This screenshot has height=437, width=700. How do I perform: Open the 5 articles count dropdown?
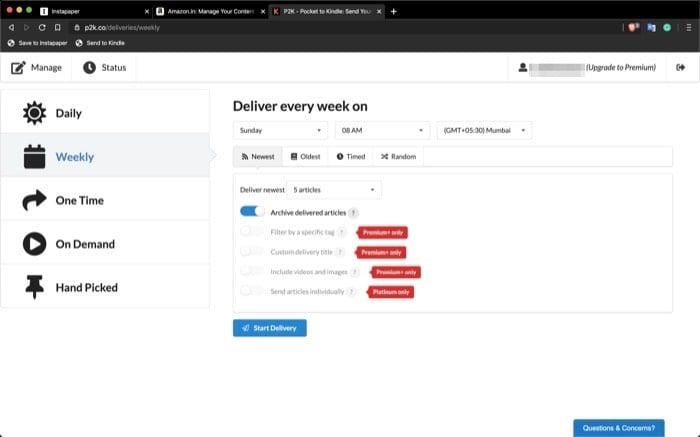point(333,190)
